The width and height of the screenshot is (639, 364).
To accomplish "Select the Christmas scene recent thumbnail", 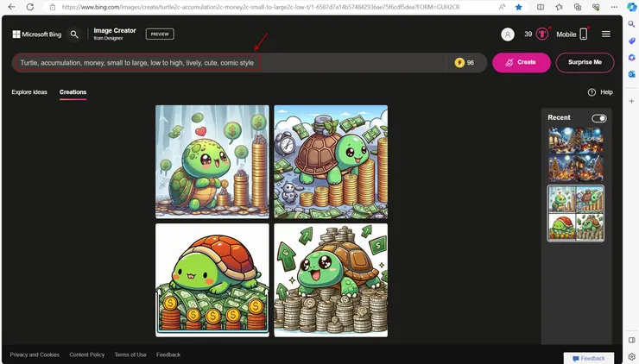I will click(x=576, y=154).
